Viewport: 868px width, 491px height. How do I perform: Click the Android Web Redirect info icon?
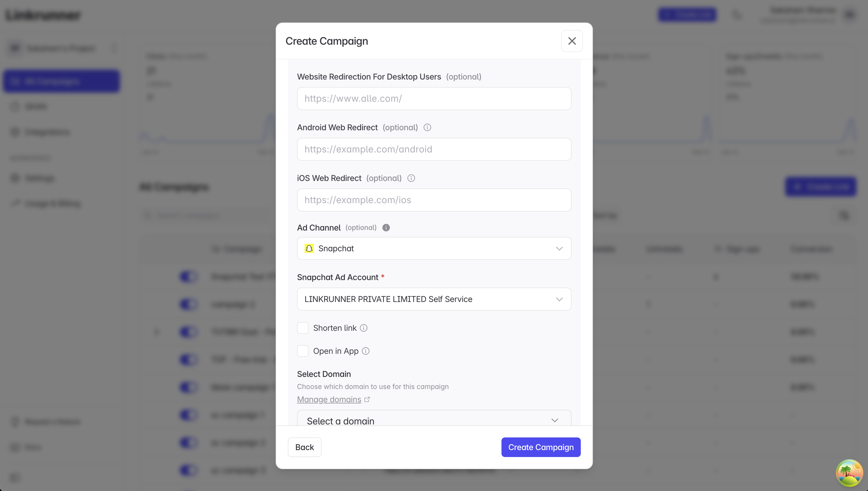tap(427, 127)
